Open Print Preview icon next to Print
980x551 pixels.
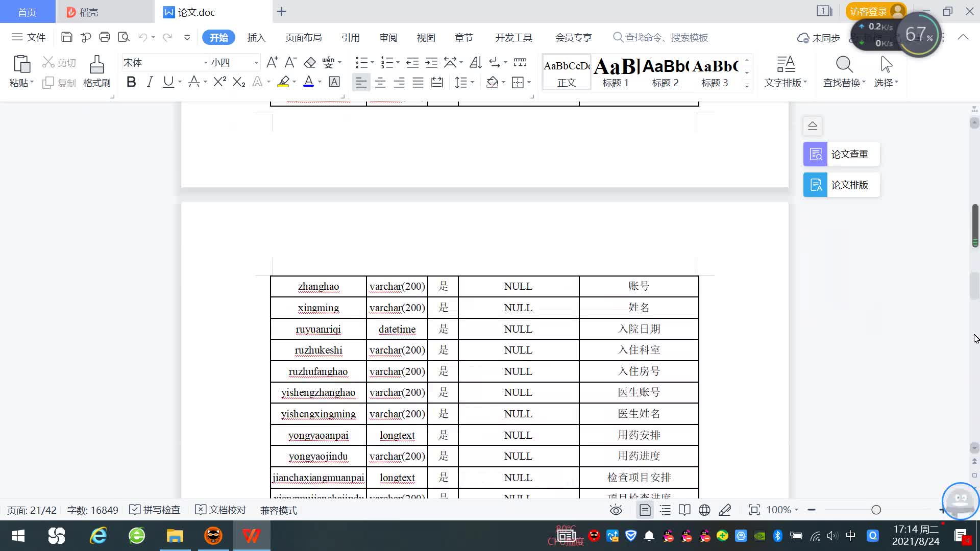pos(124,37)
